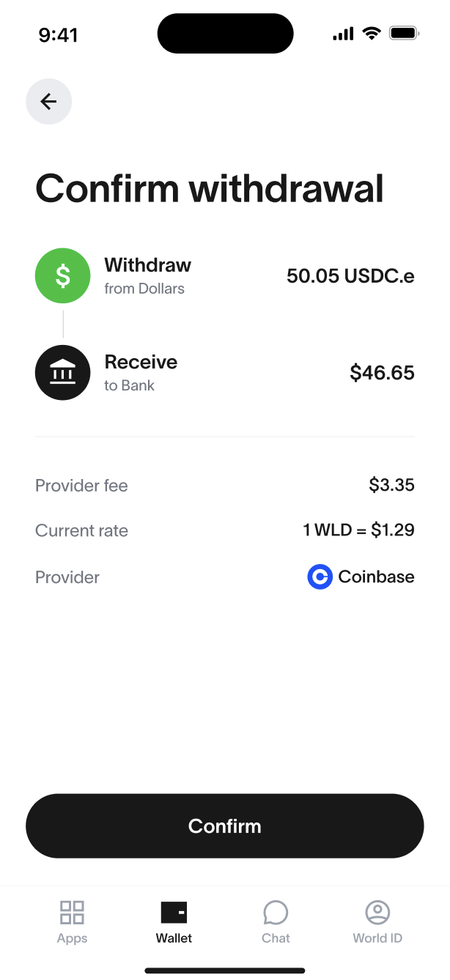Click the Withdraw from Dollars label
450x980 pixels.
tap(147, 275)
